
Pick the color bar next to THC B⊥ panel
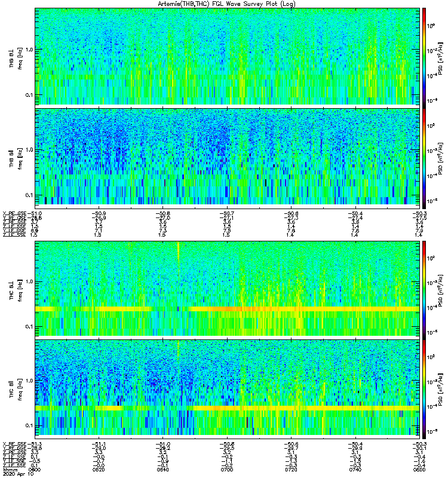(424, 290)
